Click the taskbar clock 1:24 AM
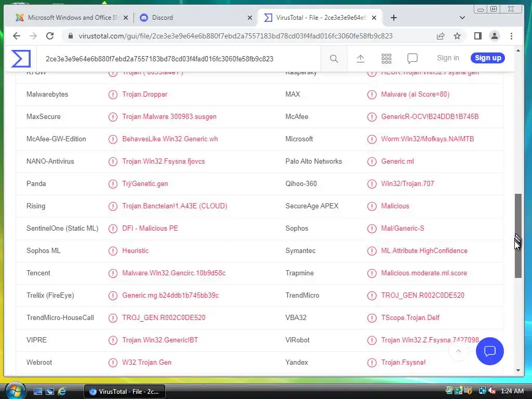Screen dimensions: 532x399 click(x=512, y=391)
